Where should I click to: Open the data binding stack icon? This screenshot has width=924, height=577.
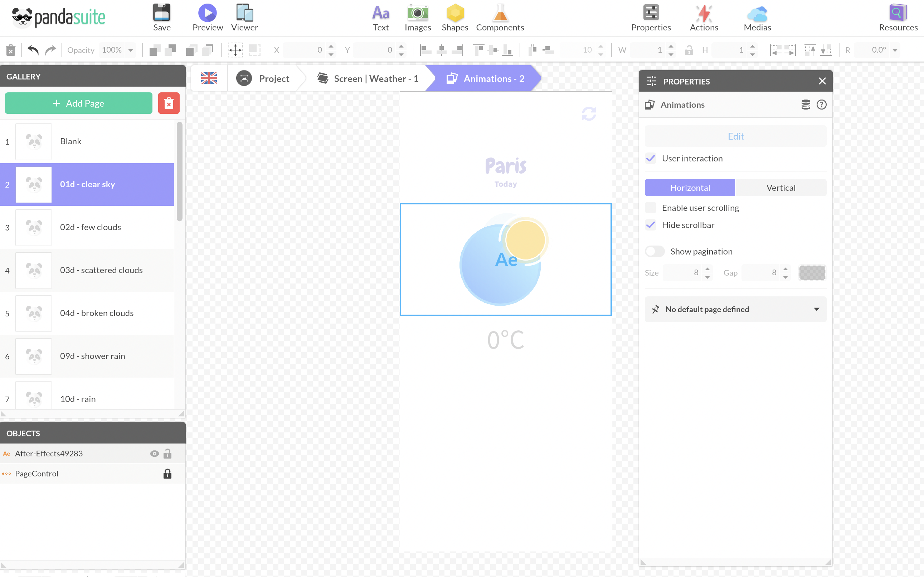805,105
